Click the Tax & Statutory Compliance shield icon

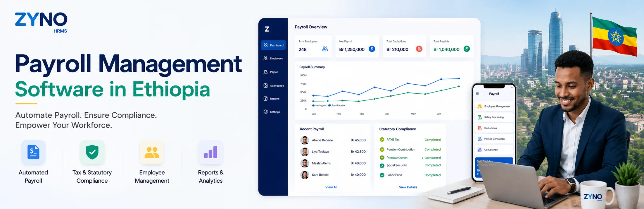coord(92,152)
